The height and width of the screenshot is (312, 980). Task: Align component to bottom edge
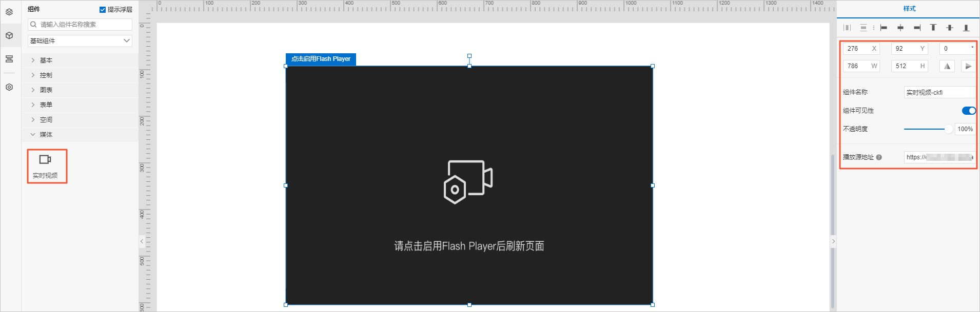pos(966,28)
